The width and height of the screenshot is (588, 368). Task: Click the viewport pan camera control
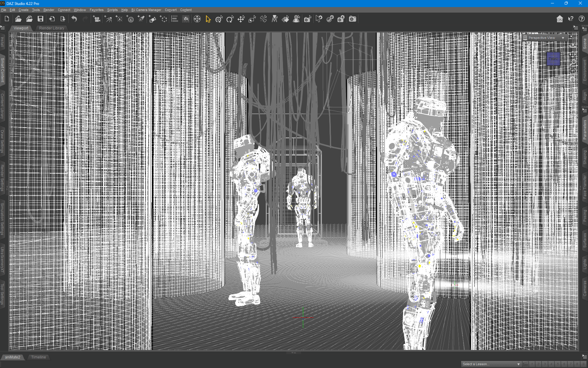click(572, 54)
